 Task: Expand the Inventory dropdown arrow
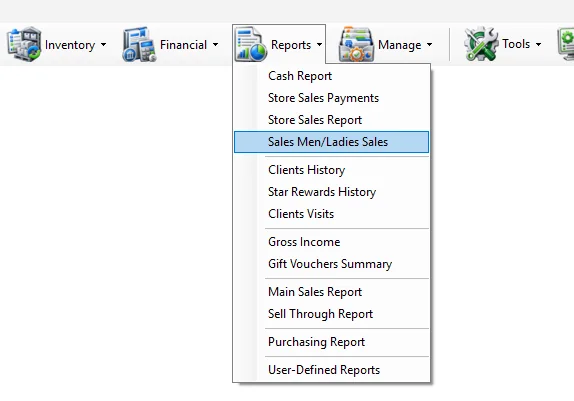[104, 45]
